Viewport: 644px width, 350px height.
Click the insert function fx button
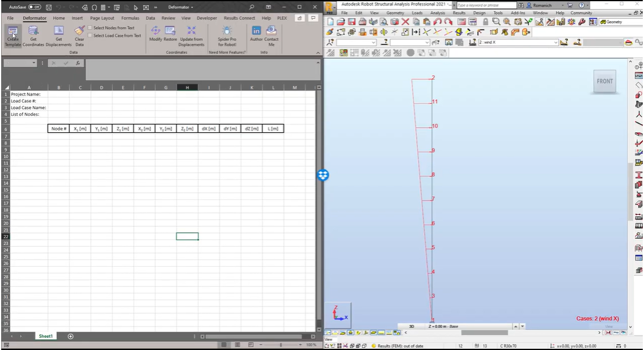(77, 63)
